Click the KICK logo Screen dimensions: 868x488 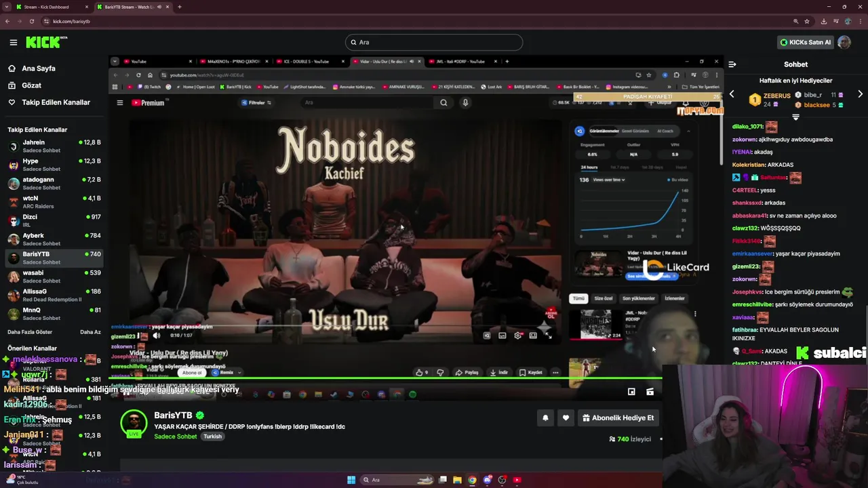click(46, 42)
